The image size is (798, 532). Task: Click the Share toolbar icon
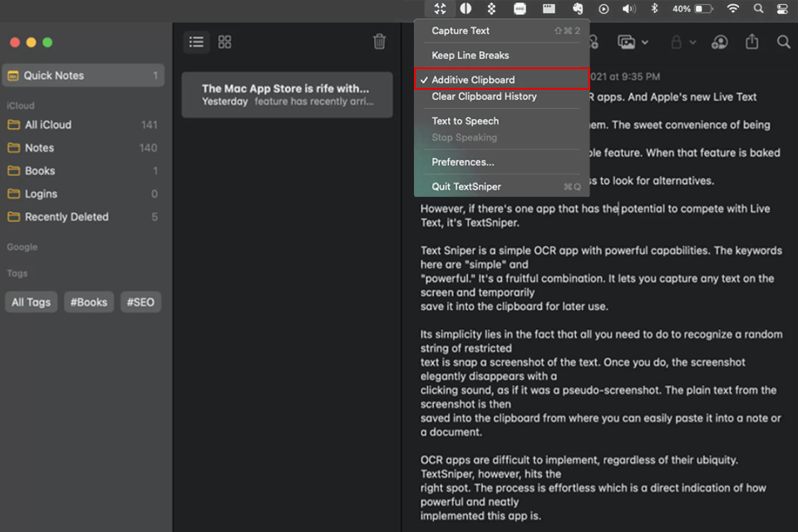click(x=751, y=42)
